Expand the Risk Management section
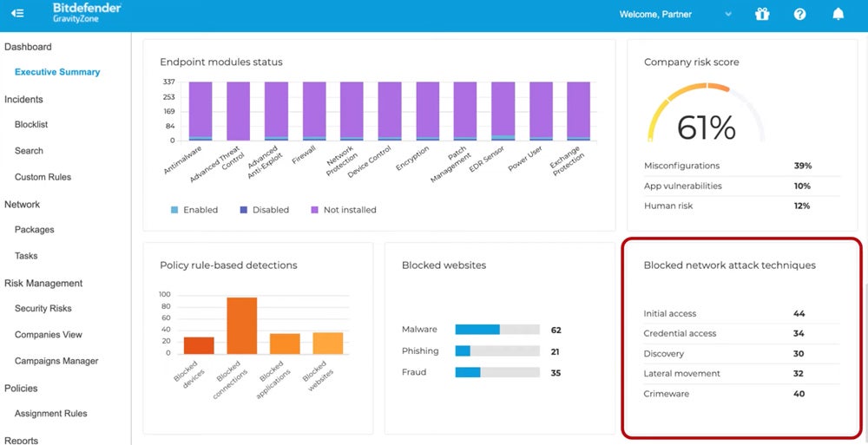Viewport: 868px width, 445px height. coord(43,283)
